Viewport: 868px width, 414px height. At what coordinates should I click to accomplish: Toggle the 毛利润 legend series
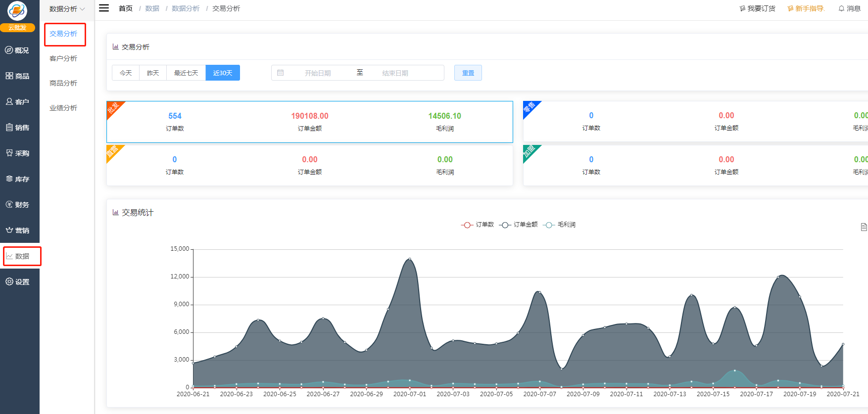click(559, 225)
